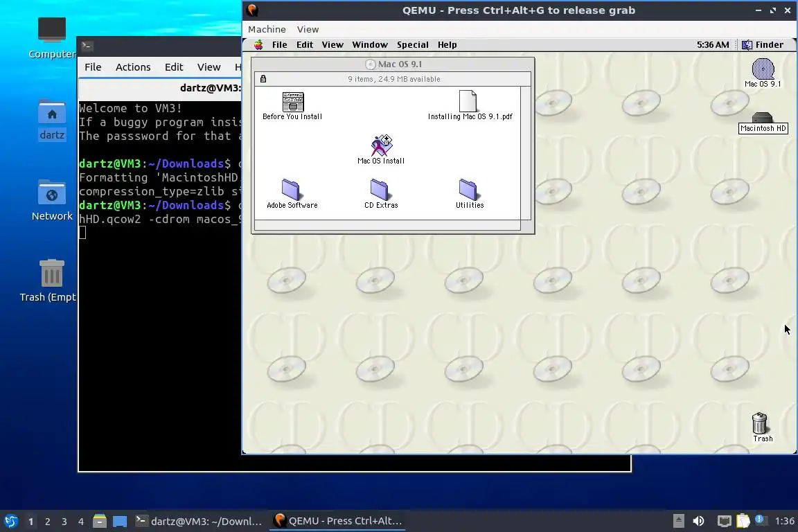The width and height of the screenshot is (798, 532).
Task: Close the QEMU window
Action: (x=788, y=10)
